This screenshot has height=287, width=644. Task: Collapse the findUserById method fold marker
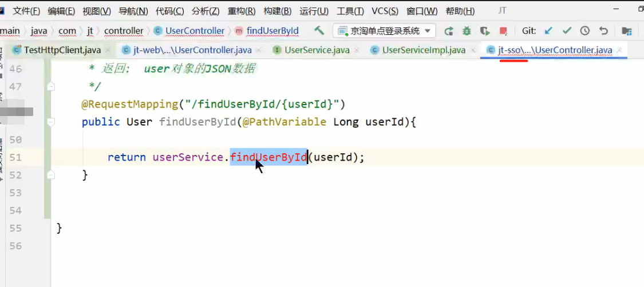point(52,122)
